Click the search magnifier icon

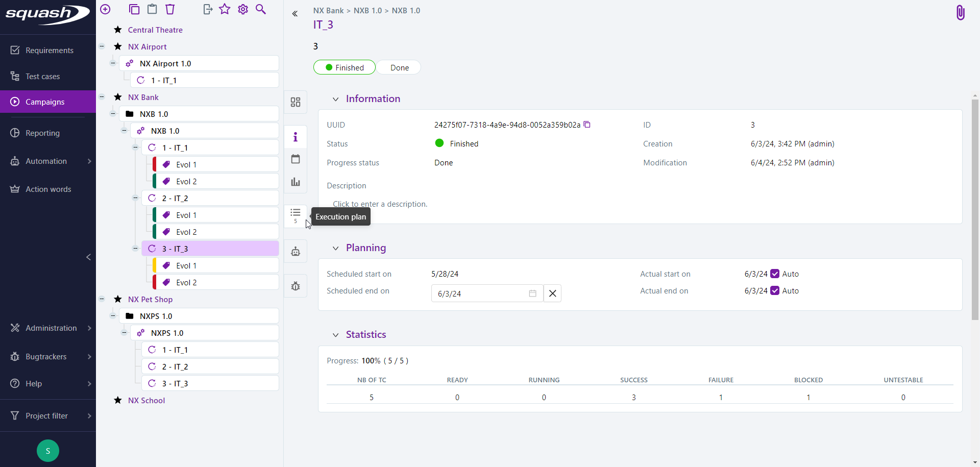(x=261, y=9)
